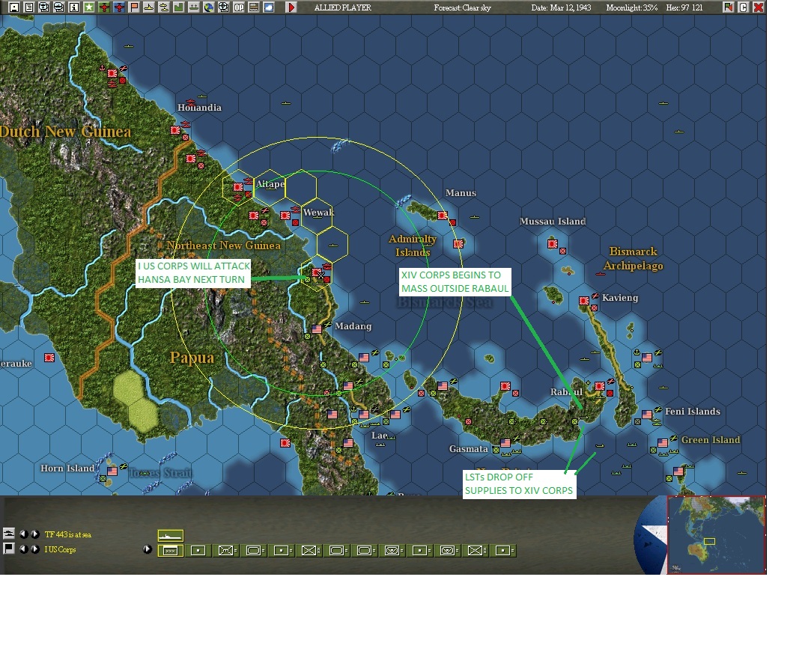This screenshot has height=672, width=811.
Task: Click the flag icon beside I US Corps arrows
Action: coord(9,549)
